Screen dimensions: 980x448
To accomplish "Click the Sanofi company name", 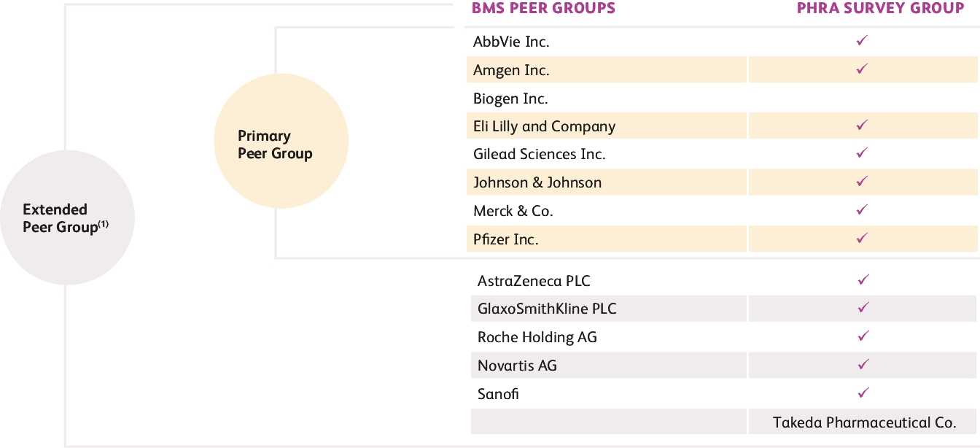I will (x=498, y=394).
